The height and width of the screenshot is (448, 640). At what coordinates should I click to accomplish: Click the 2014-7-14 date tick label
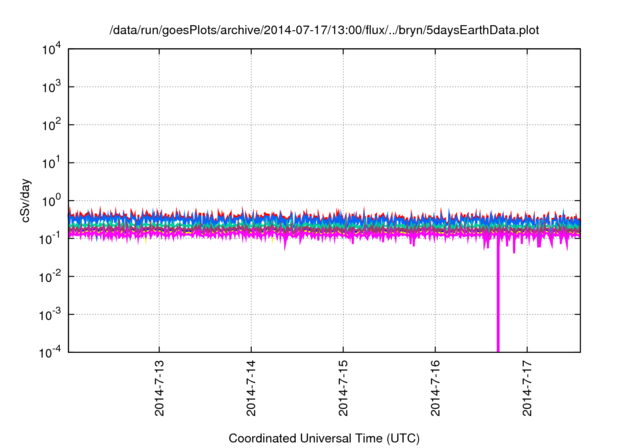pyautogui.click(x=251, y=388)
